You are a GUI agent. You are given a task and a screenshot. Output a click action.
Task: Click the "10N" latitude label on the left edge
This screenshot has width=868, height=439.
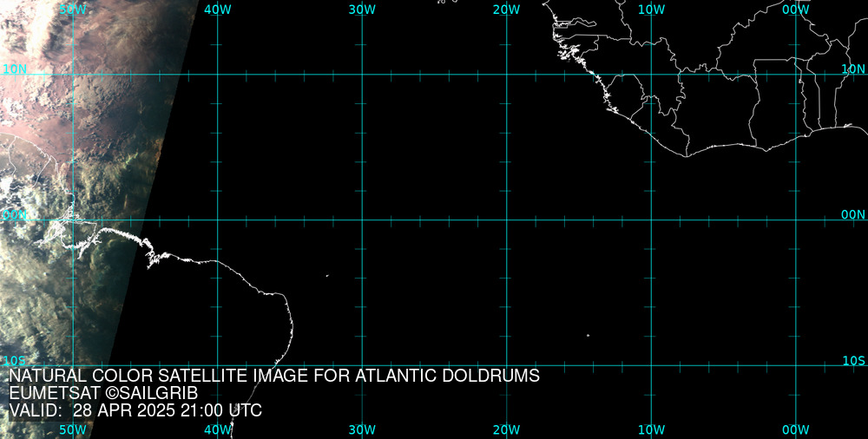[15, 69]
